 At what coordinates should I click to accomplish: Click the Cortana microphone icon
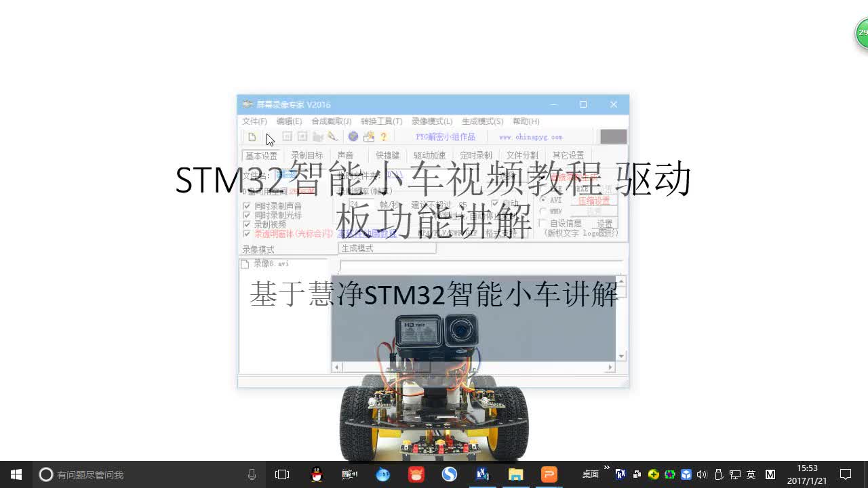[x=252, y=474]
